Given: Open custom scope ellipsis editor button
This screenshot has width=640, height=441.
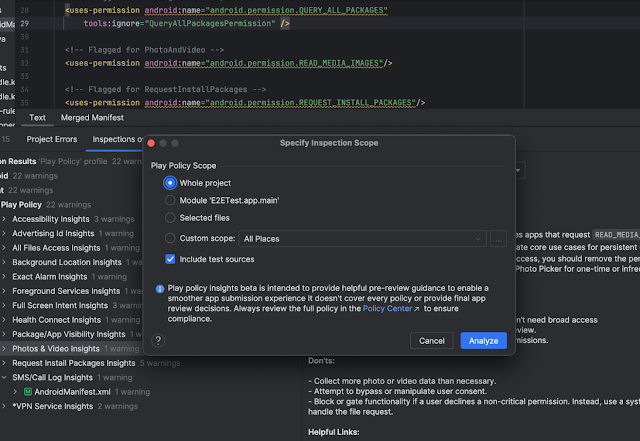Looking at the screenshot, I should 499,239.
